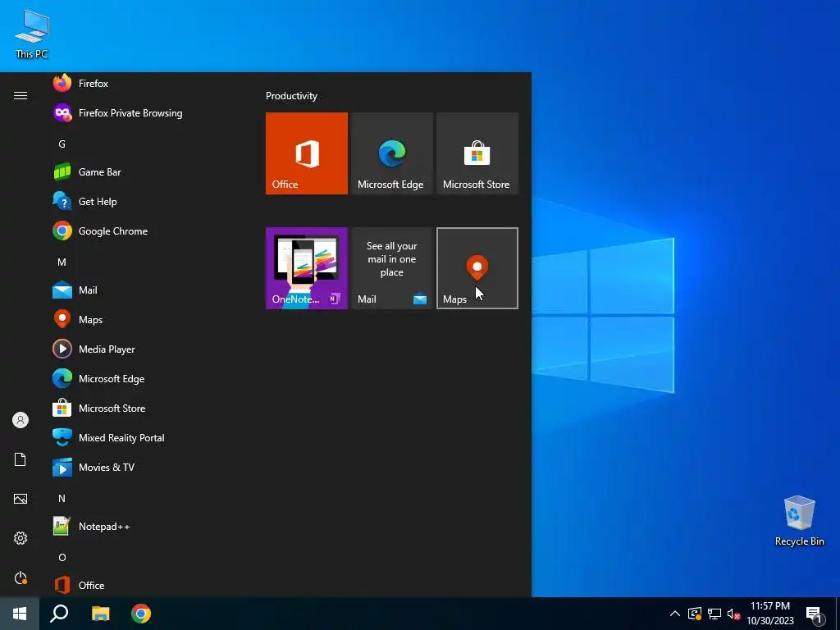This screenshot has height=630, width=840.
Task: Click the letter M group header
Action: click(62, 262)
